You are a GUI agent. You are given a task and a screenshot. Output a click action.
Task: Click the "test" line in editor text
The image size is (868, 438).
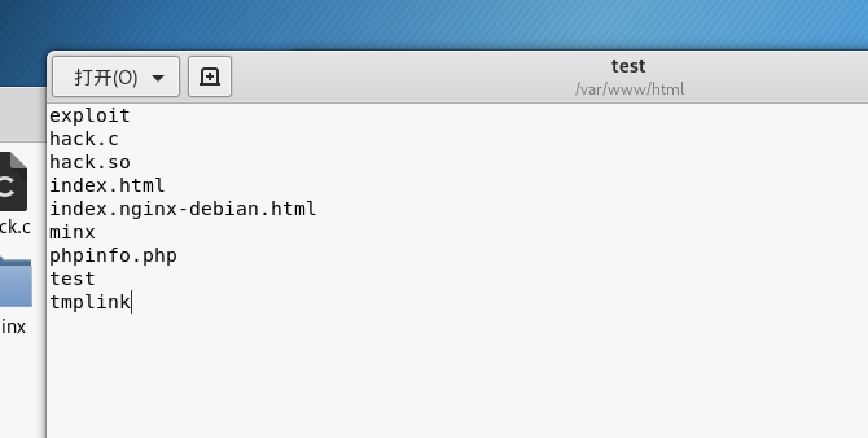coord(73,279)
